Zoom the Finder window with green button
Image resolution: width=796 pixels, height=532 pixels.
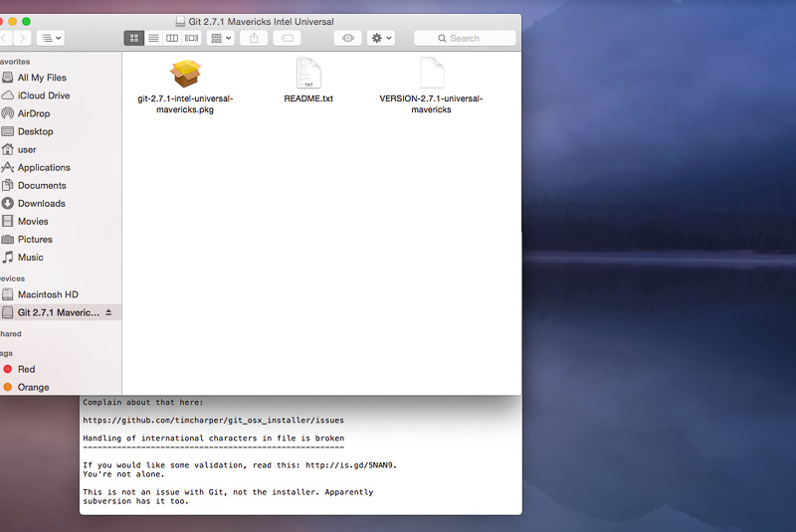pos(26,21)
